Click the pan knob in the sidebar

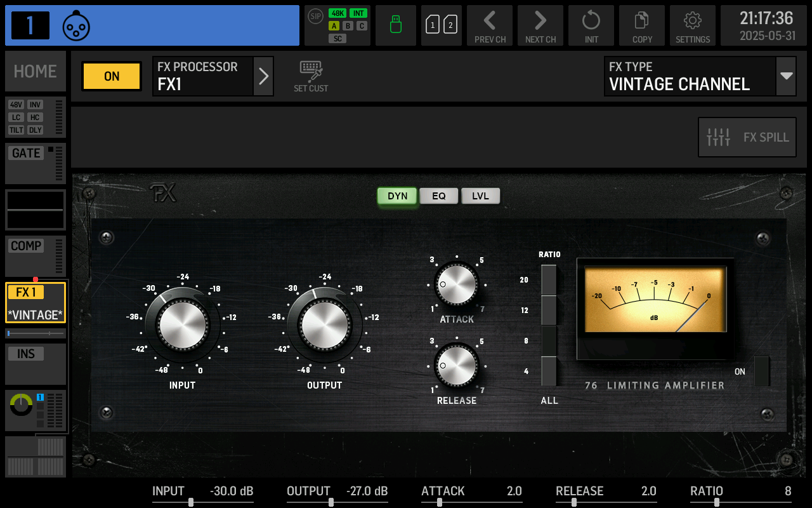click(20, 405)
